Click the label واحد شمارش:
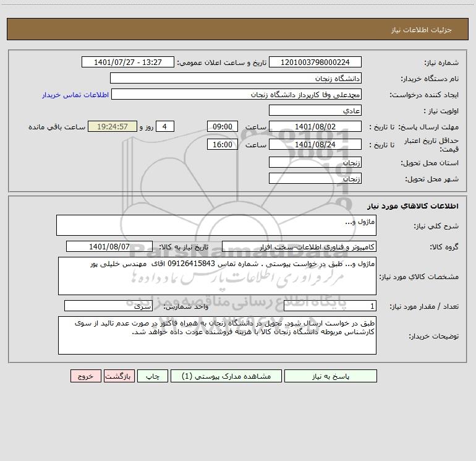476x461 pixels. [186, 306]
